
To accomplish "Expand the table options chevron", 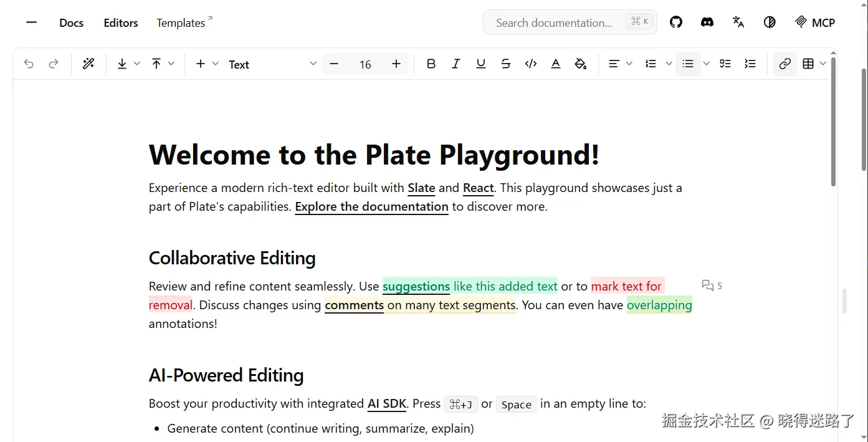I will 823,64.
